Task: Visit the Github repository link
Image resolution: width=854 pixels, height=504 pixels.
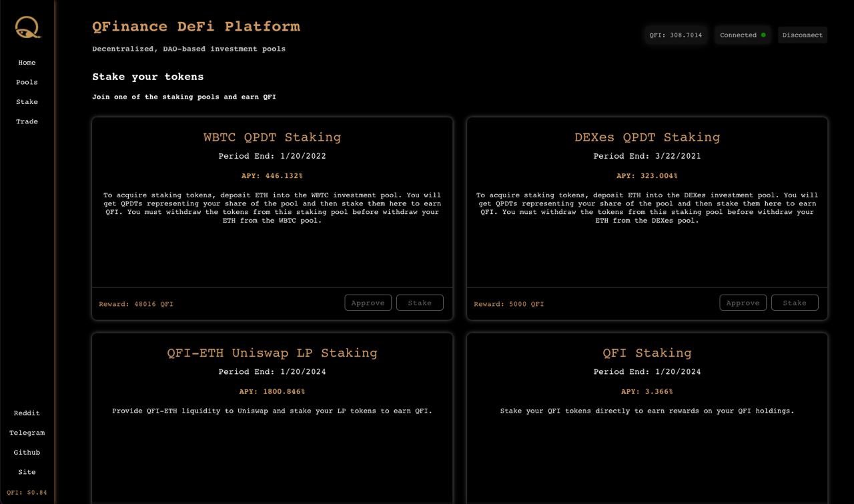Action: (x=27, y=453)
